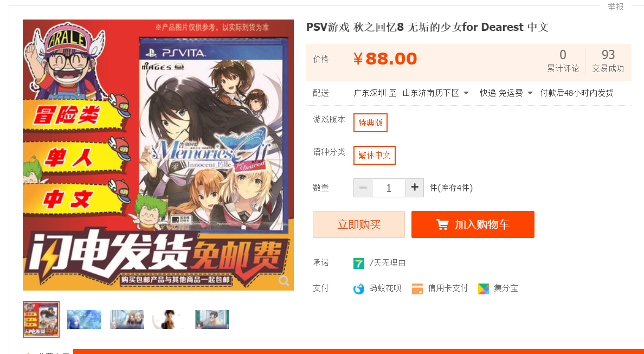Click the 立即购买 buy now button
Image resolution: width=644 pixels, height=354 pixels.
[x=359, y=224]
